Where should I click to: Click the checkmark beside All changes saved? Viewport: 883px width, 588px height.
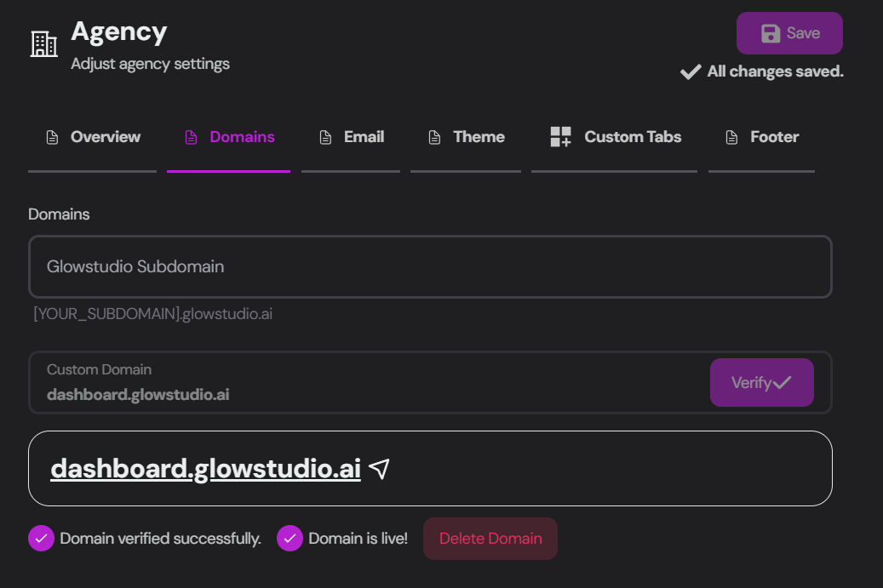(x=690, y=71)
